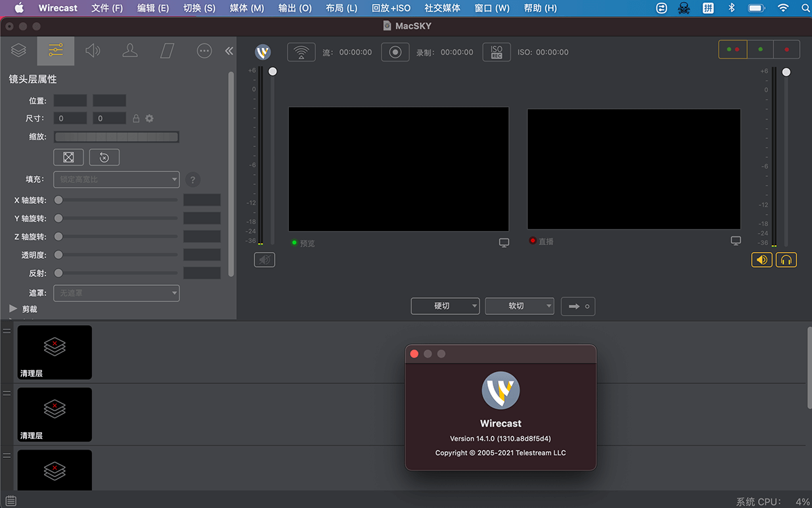Image resolution: width=812 pixels, height=508 pixels.
Task: Toggle live output speaker mute button
Action: [762, 259]
